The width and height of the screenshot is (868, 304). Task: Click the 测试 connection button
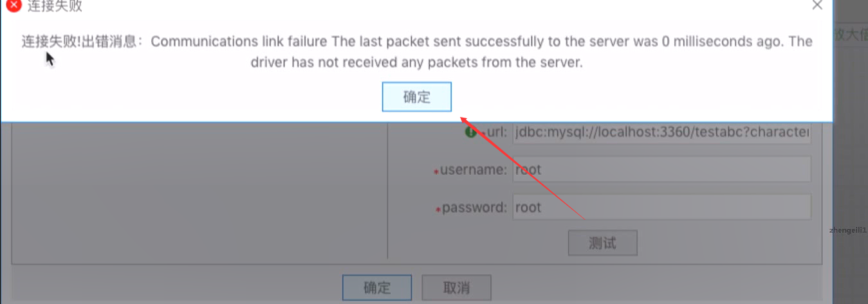tap(603, 244)
